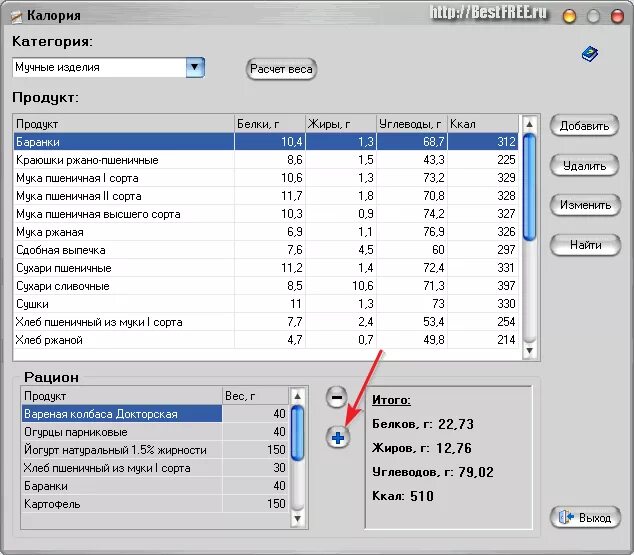Open the Категория dropdown arrow
Screen dimensions: 634x555
click(x=195, y=67)
